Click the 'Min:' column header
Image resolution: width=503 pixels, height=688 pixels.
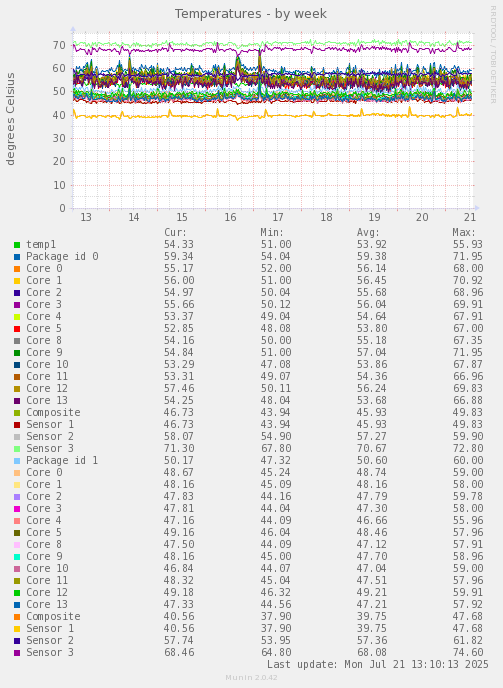pyautogui.click(x=272, y=233)
